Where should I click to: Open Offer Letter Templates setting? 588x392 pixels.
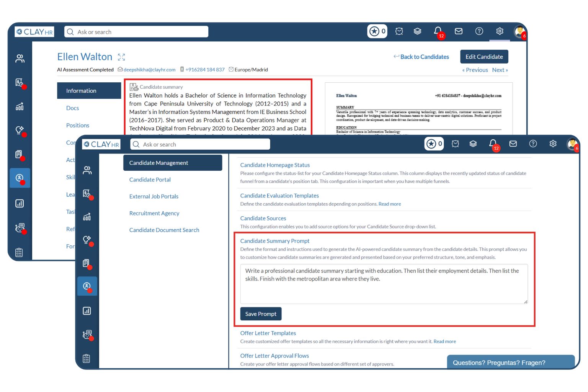(268, 333)
